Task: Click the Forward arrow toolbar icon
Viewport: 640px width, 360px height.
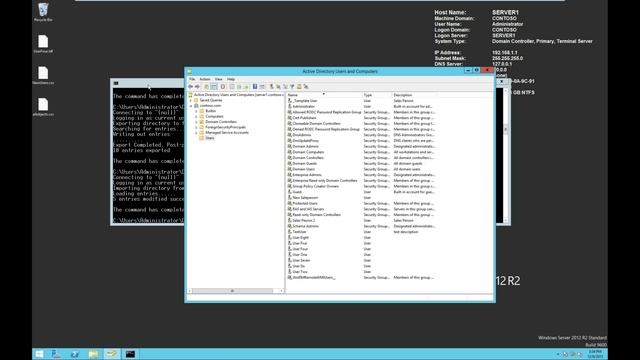Action: (x=197, y=87)
